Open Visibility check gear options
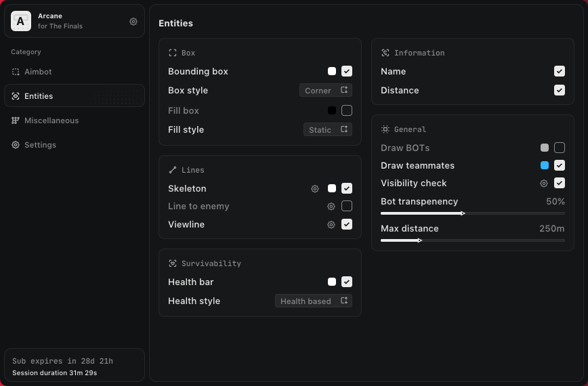This screenshot has height=386, width=588. [543, 184]
